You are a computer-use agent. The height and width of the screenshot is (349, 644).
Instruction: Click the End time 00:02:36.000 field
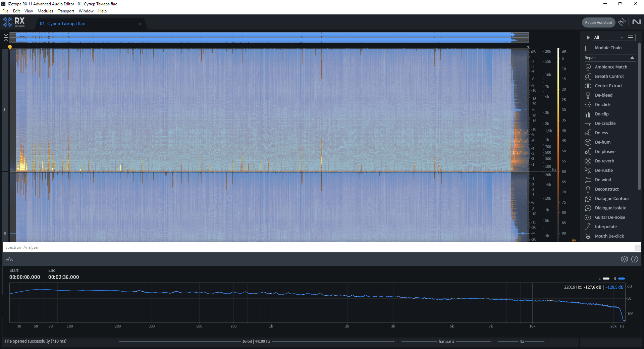[63, 277]
